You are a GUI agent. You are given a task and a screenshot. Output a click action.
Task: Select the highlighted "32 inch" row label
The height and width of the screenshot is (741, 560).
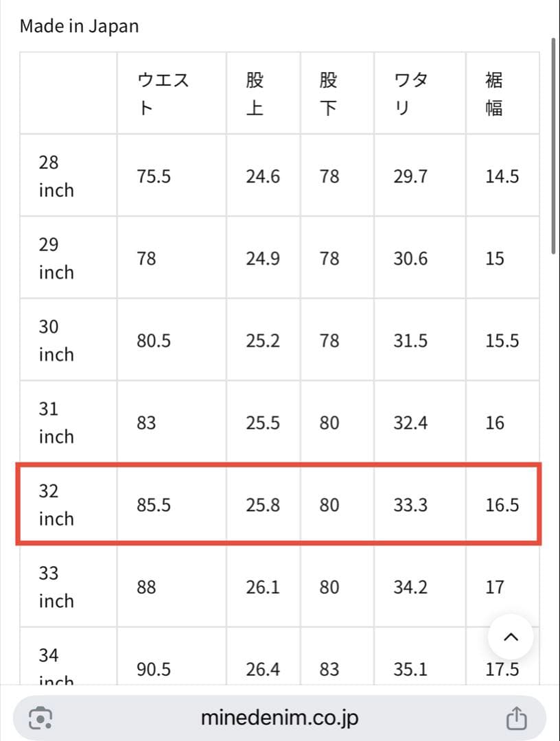coord(56,505)
